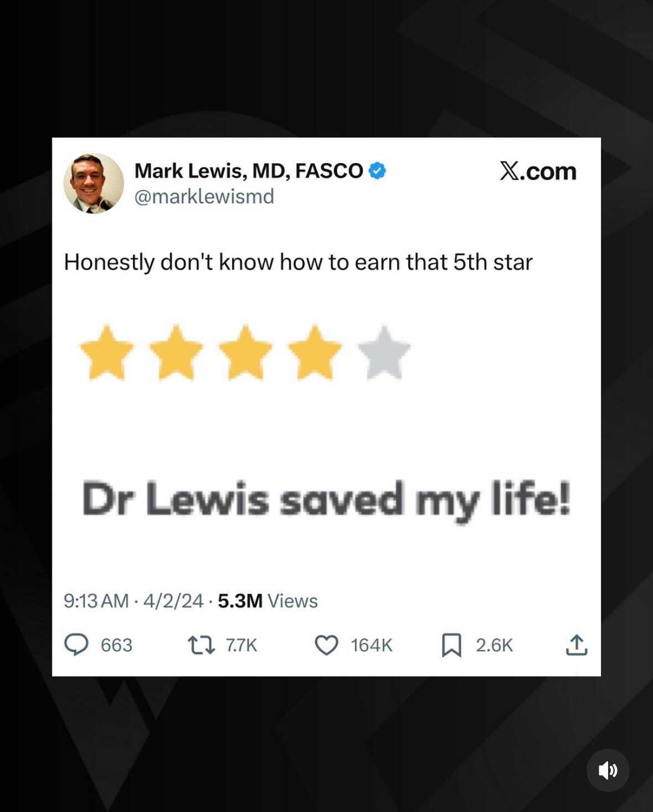
Task: Click the first gold star
Action: [107, 353]
